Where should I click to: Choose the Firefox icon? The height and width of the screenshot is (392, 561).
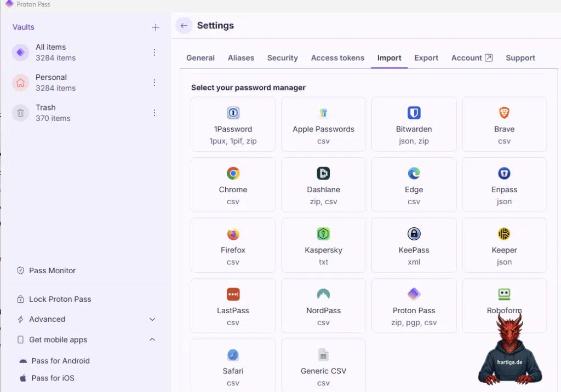click(233, 234)
